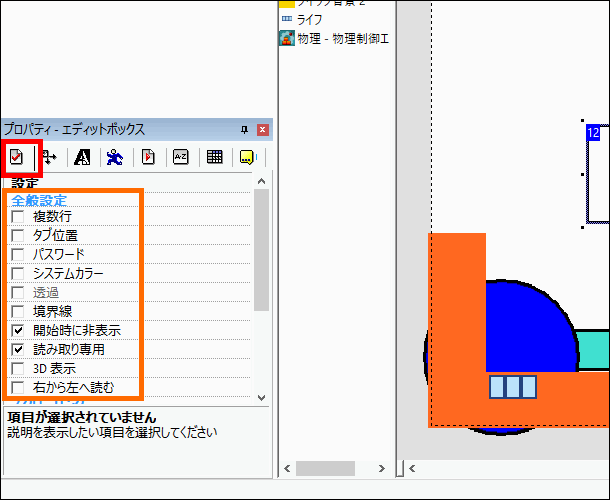Pin the properties panel
610x500 pixels.
(x=244, y=130)
